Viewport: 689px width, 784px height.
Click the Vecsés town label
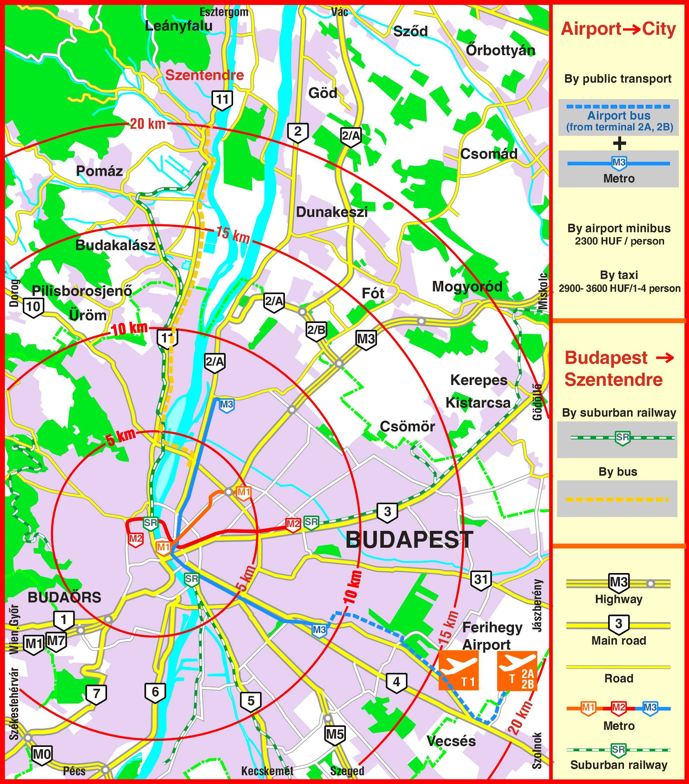click(451, 741)
